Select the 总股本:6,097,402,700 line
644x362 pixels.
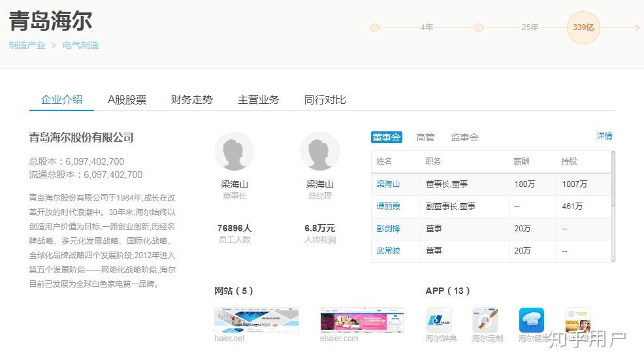point(76,161)
